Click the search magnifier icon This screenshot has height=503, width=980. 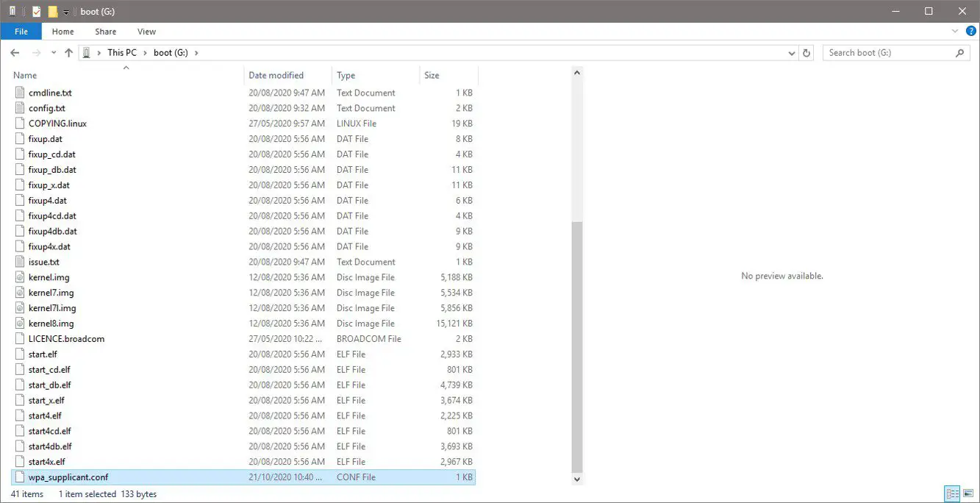pyautogui.click(x=959, y=53)
